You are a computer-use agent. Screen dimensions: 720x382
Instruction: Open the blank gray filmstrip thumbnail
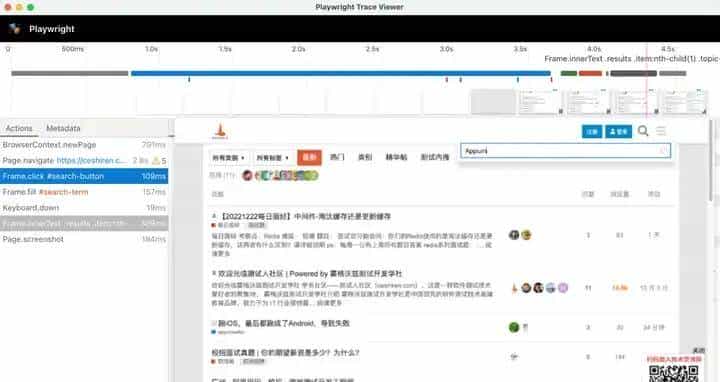[x=493, y=101]
